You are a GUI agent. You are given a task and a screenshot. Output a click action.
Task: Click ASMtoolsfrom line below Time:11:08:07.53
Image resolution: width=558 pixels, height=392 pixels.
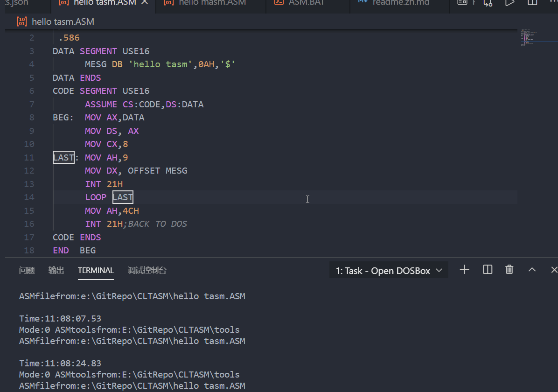(129, 330)
